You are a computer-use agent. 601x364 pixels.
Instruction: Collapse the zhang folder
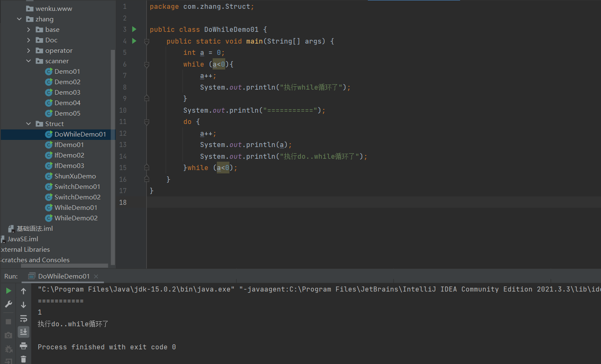click(19, 19)
